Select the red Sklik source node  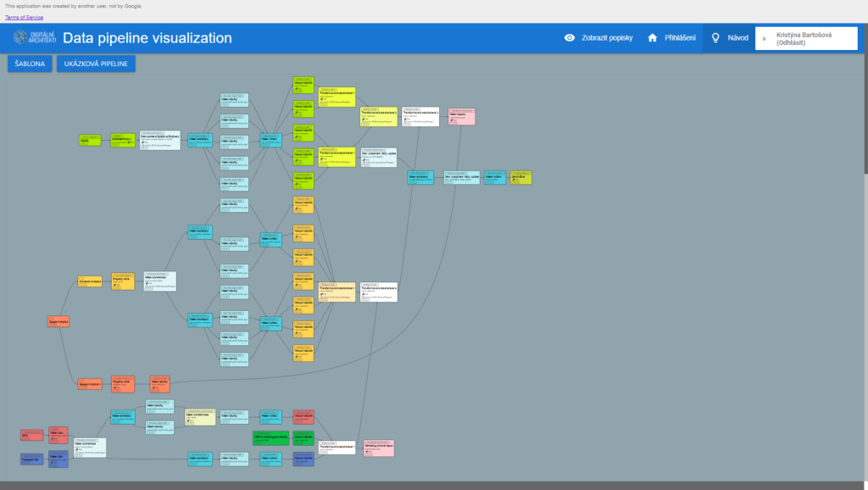point(31,435)
